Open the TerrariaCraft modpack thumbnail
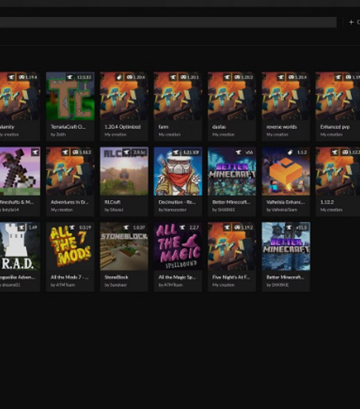 (x=70, y=96)
